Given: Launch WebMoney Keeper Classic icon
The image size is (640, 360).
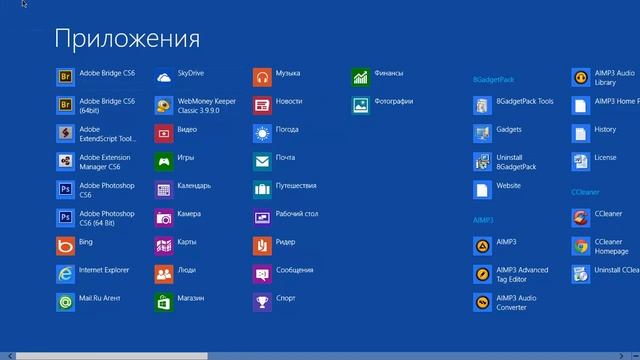Looking at the screenshot, I should point(164,105).
